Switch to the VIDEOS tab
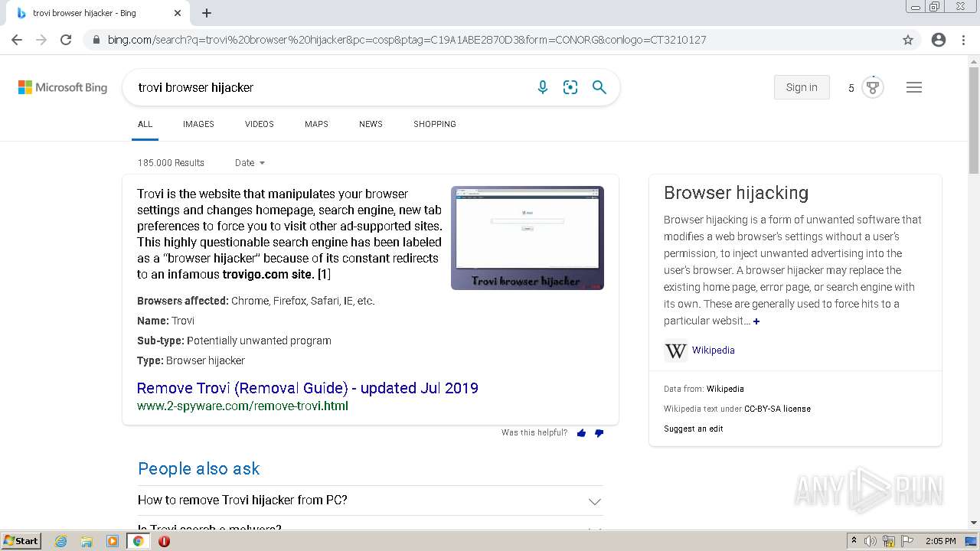Screen dimensions: 980x551 pyautogui.click(x=260, y=124)
